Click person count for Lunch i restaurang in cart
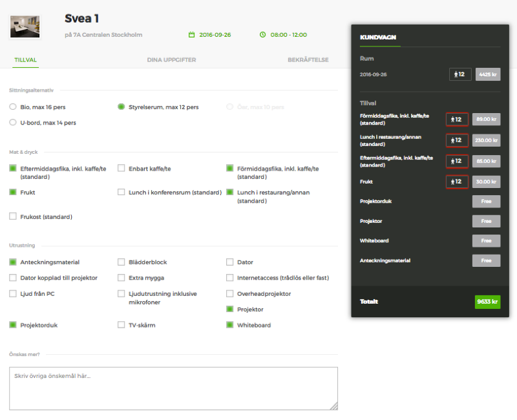Viewport: 517px width, 420px height. (457, 140)
